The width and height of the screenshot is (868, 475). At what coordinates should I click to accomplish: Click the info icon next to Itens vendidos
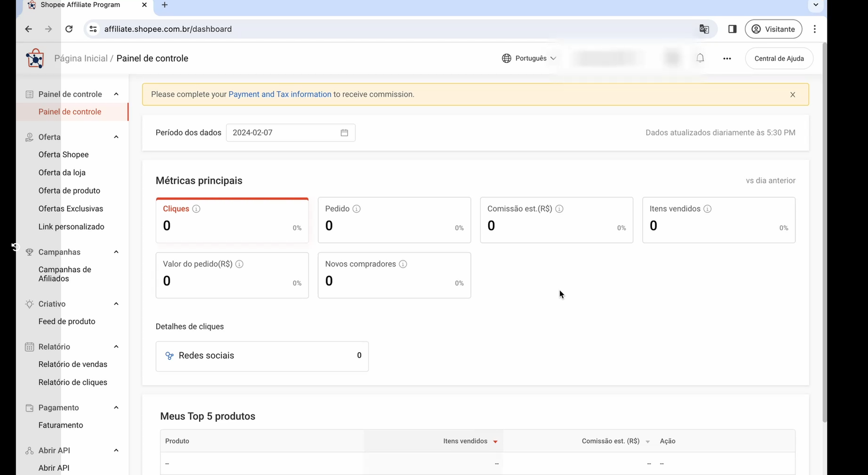click(x=707, y=209)
